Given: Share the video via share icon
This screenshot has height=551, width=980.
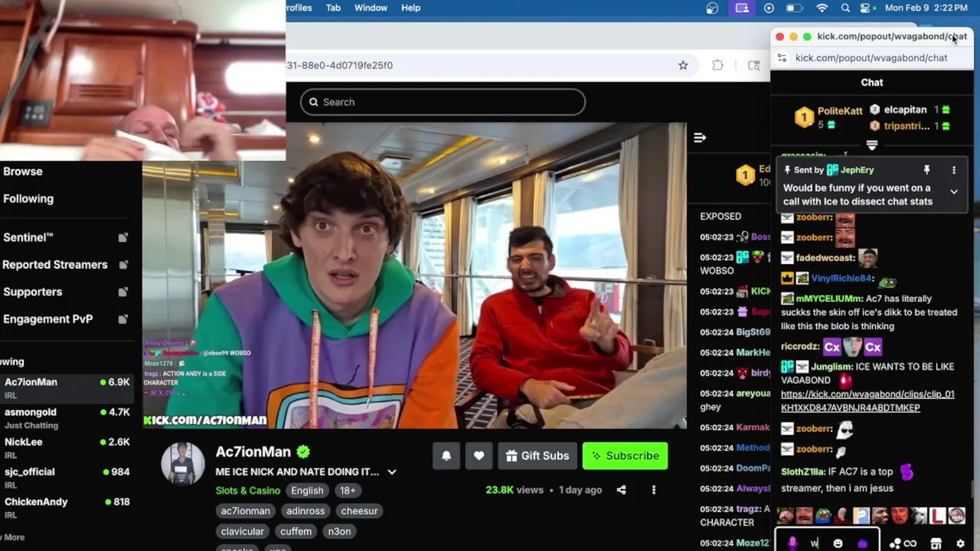Looking at the screenshot, I should point(622,490).
